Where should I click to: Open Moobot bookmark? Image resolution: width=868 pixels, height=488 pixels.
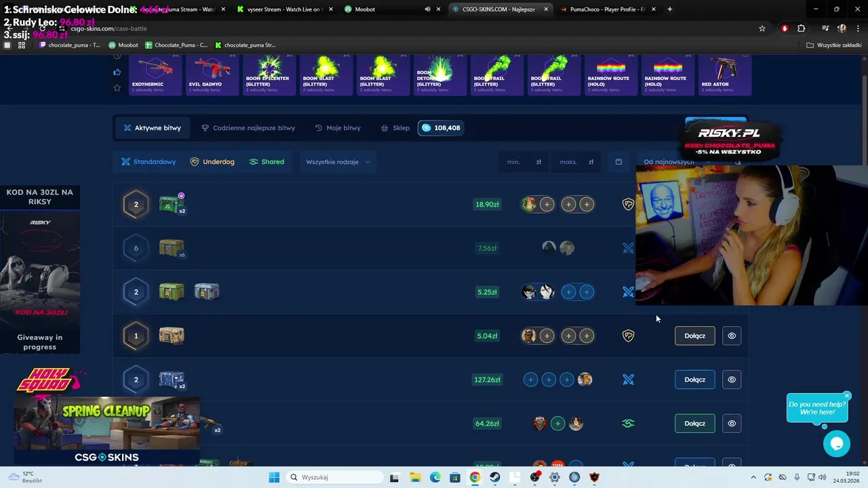coord(123,45)
